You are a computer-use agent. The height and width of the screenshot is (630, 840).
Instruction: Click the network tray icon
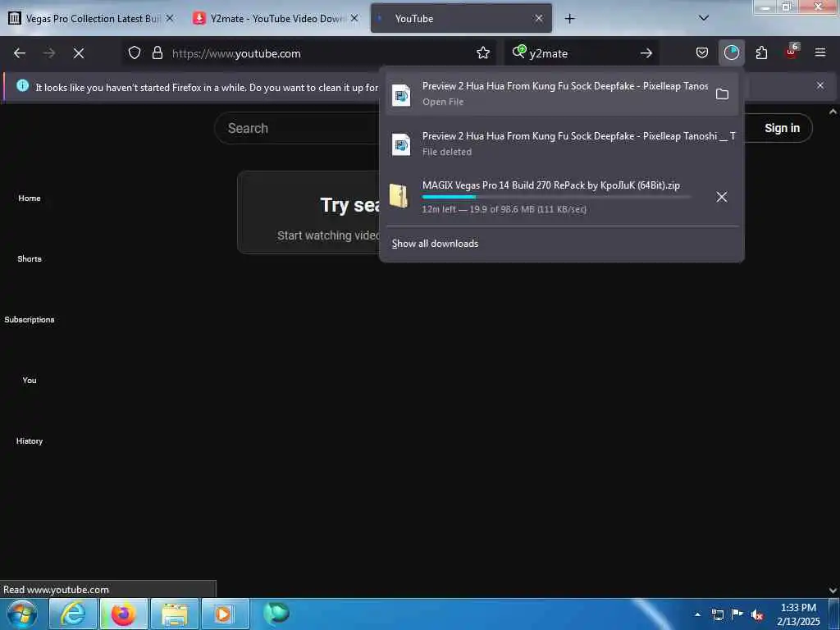click(717, 615)
